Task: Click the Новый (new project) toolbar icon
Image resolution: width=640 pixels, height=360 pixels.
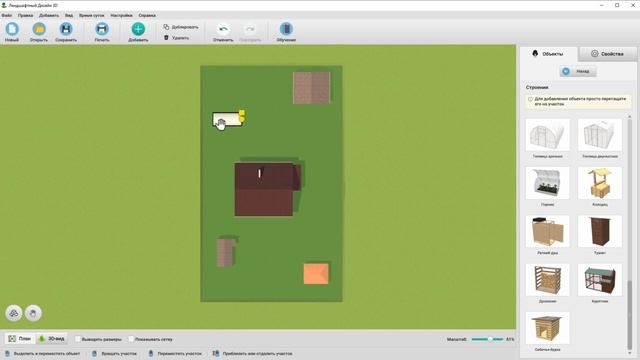Action: click(12, 29)
